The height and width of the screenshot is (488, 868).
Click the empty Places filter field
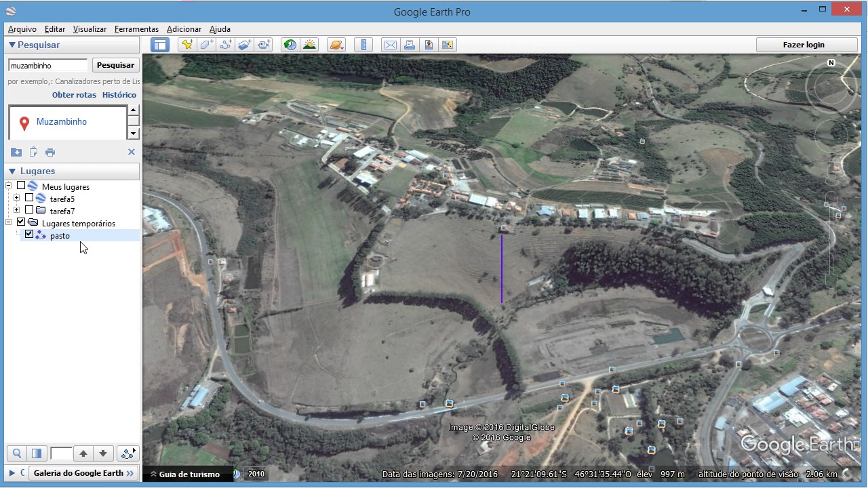coord(61,453)
